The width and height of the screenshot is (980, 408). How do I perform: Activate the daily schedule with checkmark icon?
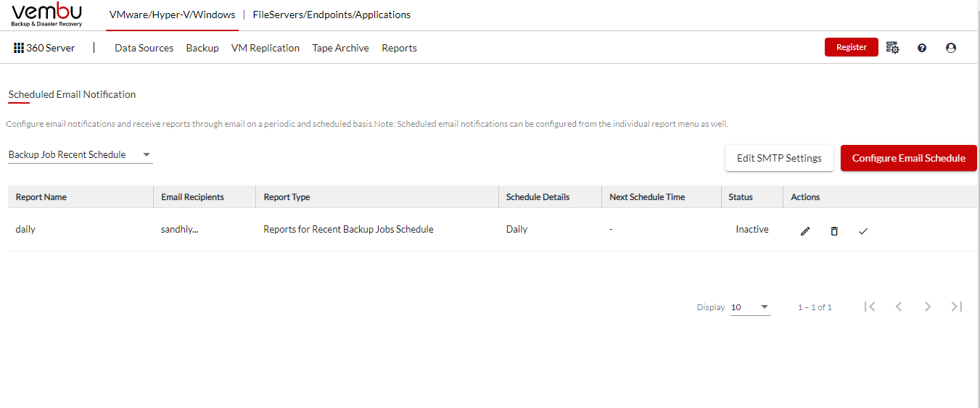(863, 231)
